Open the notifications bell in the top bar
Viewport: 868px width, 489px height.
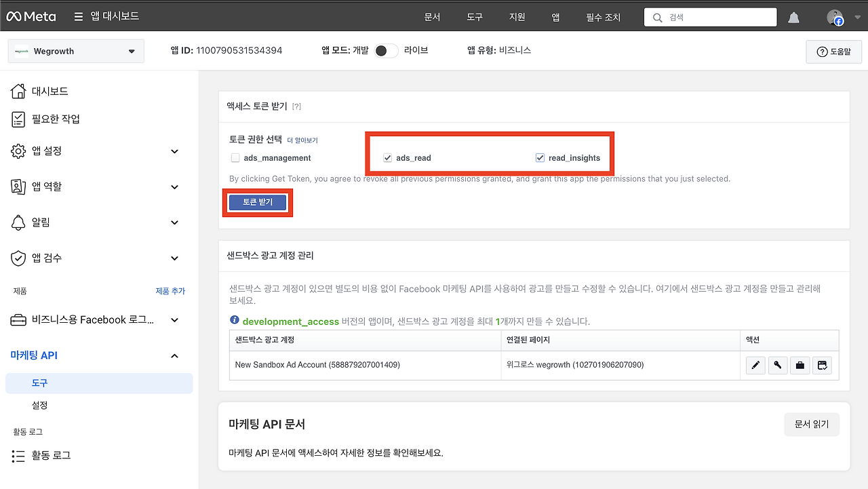[793, 16]
